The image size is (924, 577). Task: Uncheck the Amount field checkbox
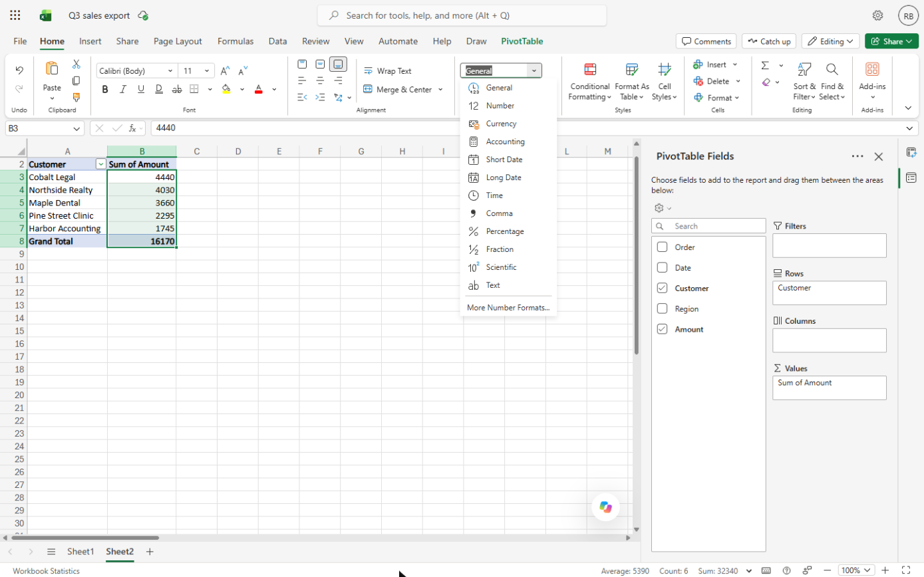662,329
